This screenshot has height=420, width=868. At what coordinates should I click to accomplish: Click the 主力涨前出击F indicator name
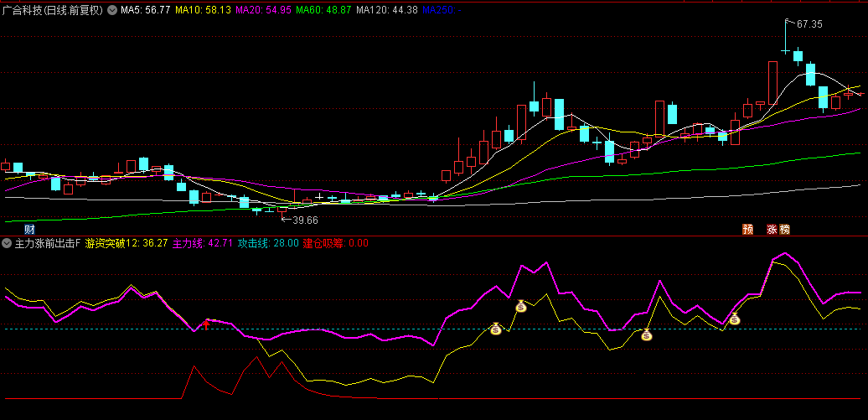click(x=48, y=242)
